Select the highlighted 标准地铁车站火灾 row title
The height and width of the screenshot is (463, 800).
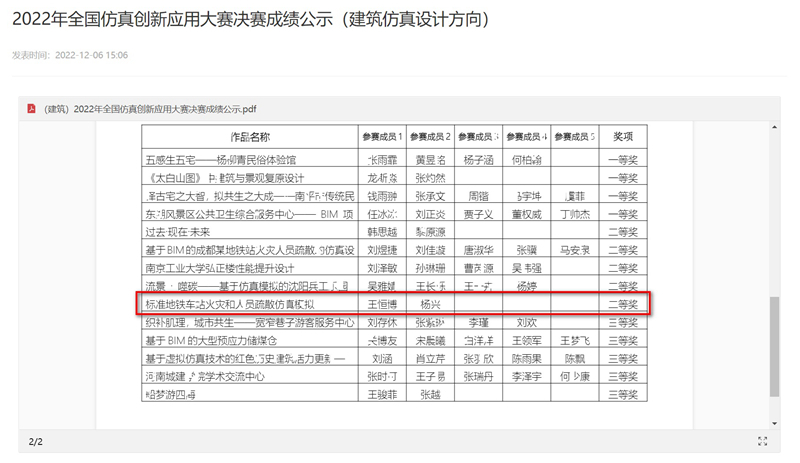click(230, 304)
